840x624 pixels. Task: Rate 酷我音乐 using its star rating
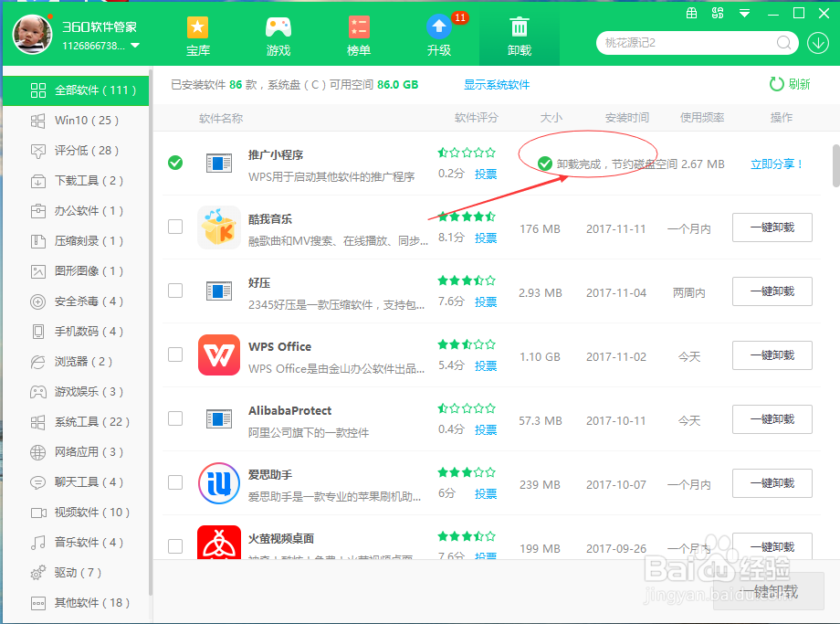pyautogui.click(x=467, y=217)
